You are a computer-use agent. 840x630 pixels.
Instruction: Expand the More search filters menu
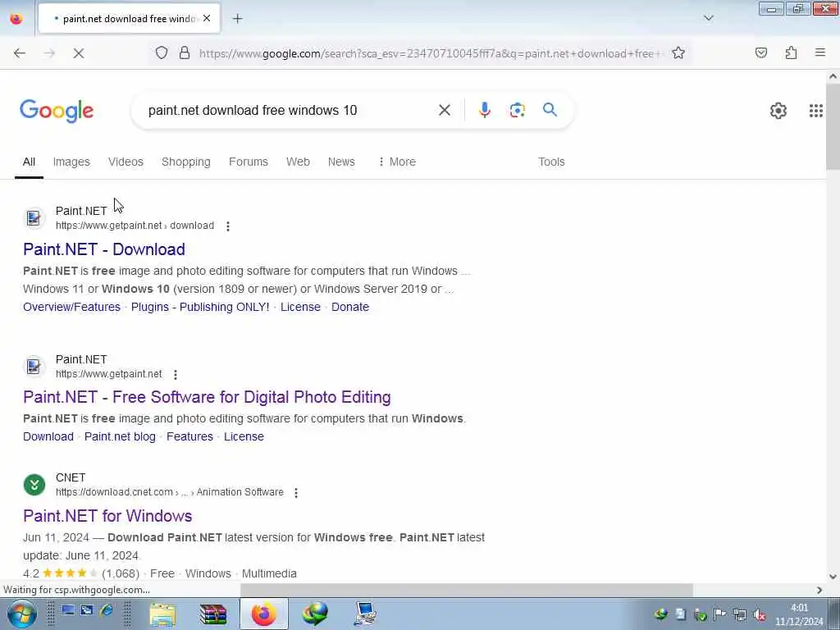397,162
